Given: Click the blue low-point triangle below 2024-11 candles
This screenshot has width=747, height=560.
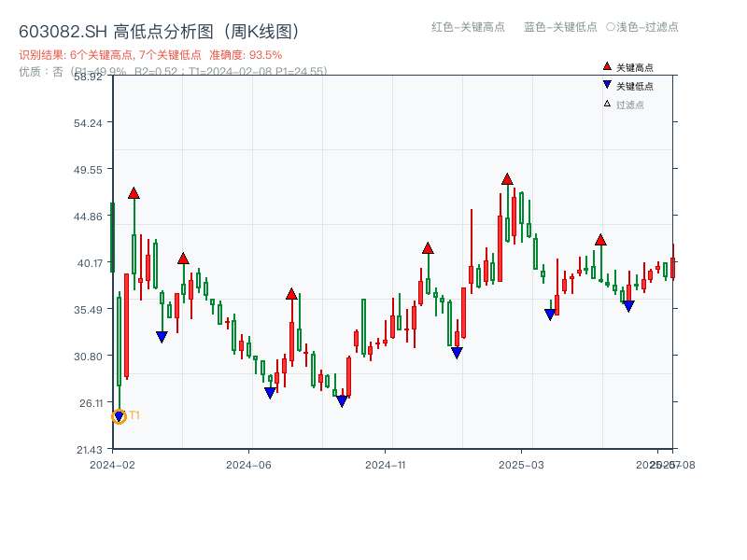Looking at the screenshot, I should (343, 401).
